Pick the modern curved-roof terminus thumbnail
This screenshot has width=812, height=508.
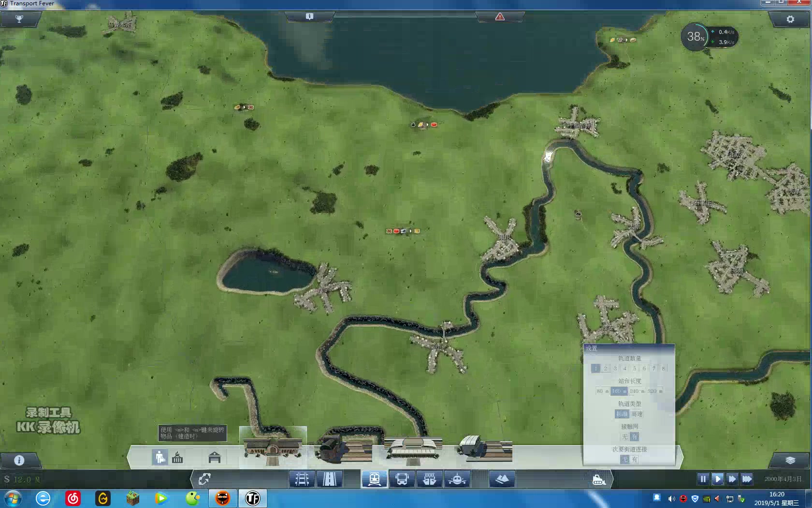(x=484, y=448)
